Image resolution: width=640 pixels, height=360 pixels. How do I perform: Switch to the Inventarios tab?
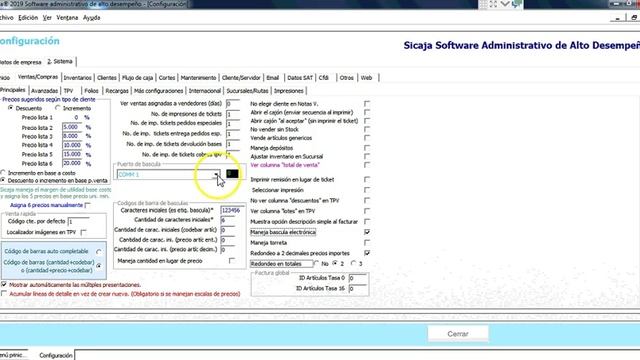pyautogui.click(x=78, y=78)
